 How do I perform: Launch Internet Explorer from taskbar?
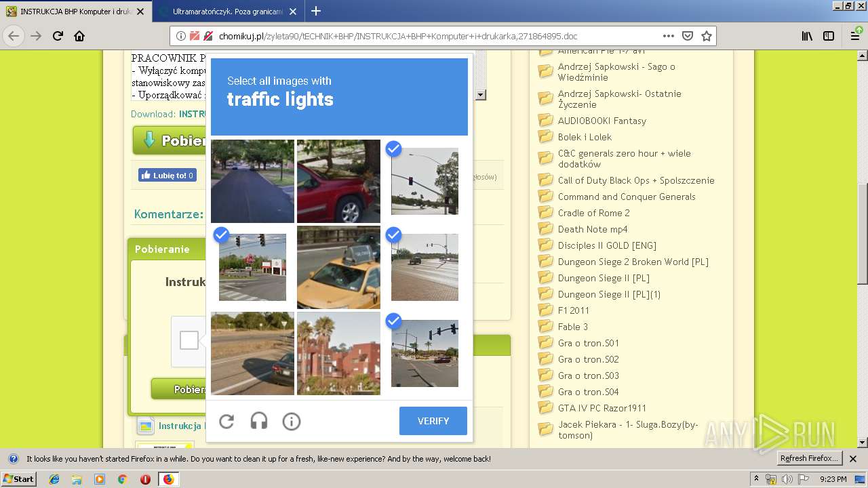(54, 479)
